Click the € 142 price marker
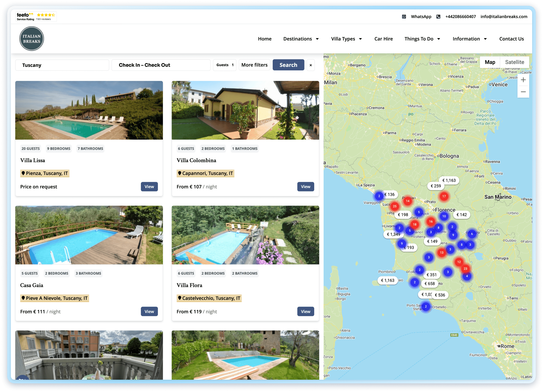Image resolution: width=543 pixels, height=392 pixels. click(462, 215)
